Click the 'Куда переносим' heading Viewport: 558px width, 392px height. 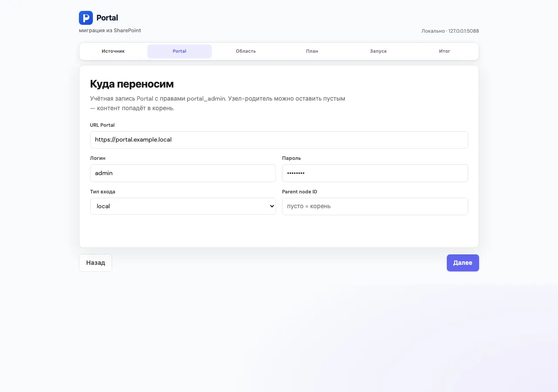click(132, 84)
